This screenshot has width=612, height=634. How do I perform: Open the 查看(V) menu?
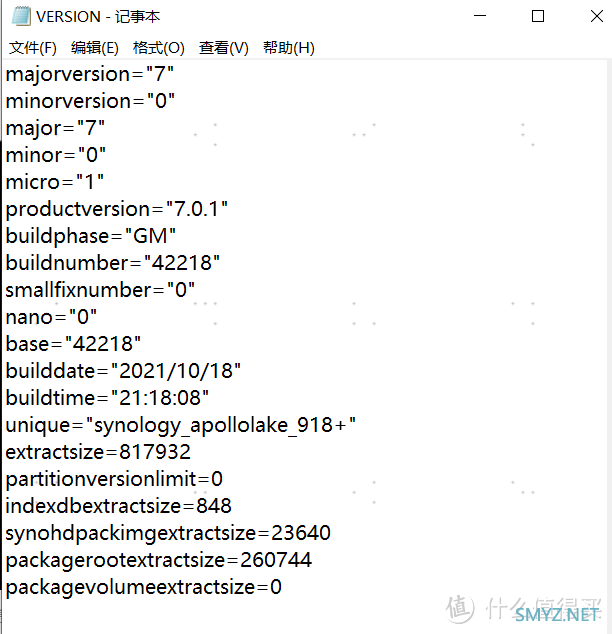pyautogui.click(x=224, y=48)
